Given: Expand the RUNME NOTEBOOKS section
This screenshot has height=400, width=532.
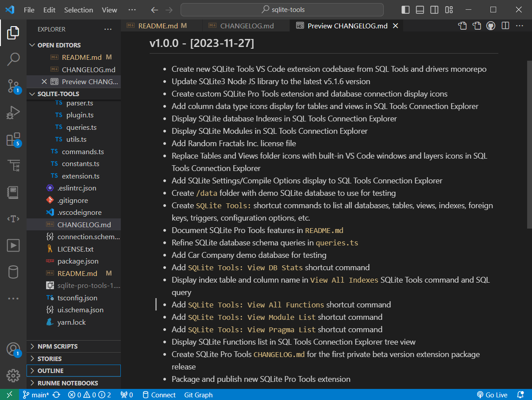Looking at the screenshot, I should pyautogui.click(x=73, y=383).
